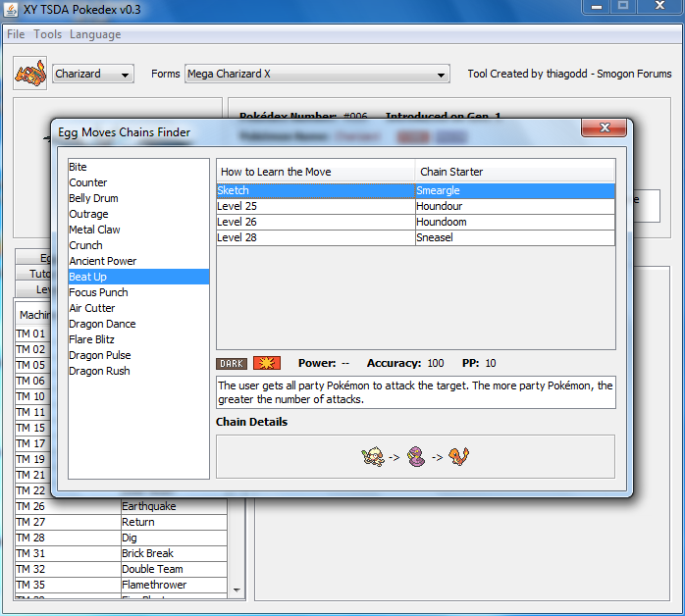Select Outrage in the egg moves list

[x=138, y=214]
